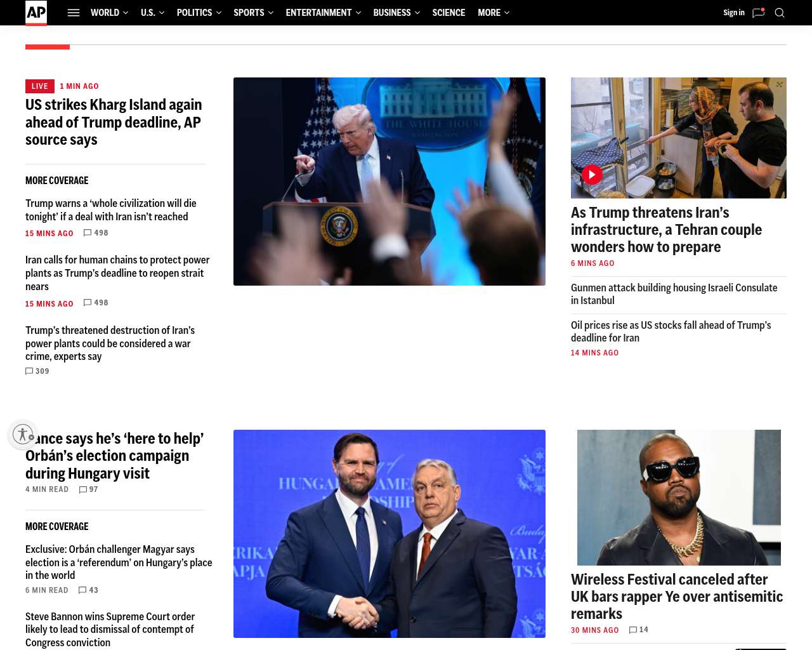Screen dimensions: 812x650
Task: Open the accessibility options icon
Action: click(23, 435)
